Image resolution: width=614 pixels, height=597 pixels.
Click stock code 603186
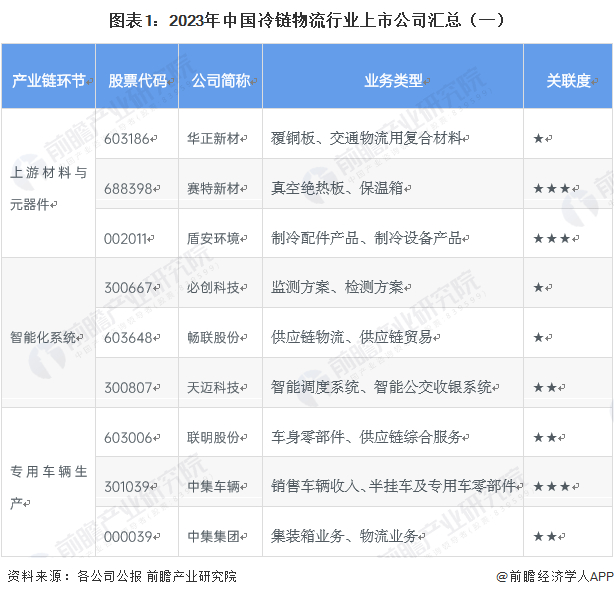pos(126,139)
